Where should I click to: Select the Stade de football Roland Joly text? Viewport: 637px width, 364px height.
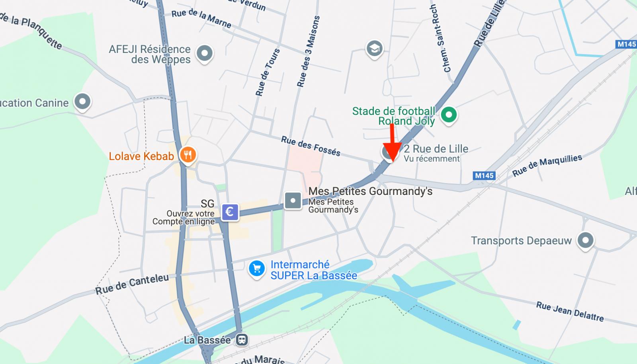point(394,116)
